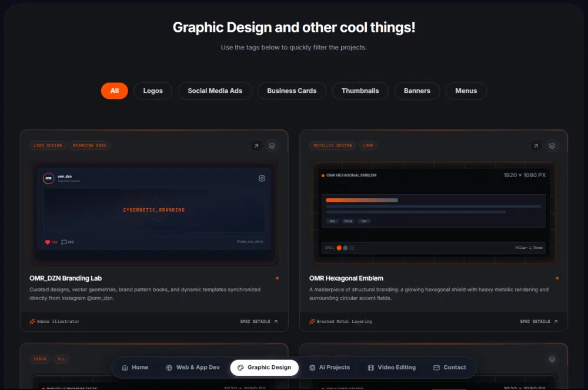This screenshot has width=588, height=390.
Task: Click the orange SPEC color dot
Action: pyautogui.click(x=339, y=248)
